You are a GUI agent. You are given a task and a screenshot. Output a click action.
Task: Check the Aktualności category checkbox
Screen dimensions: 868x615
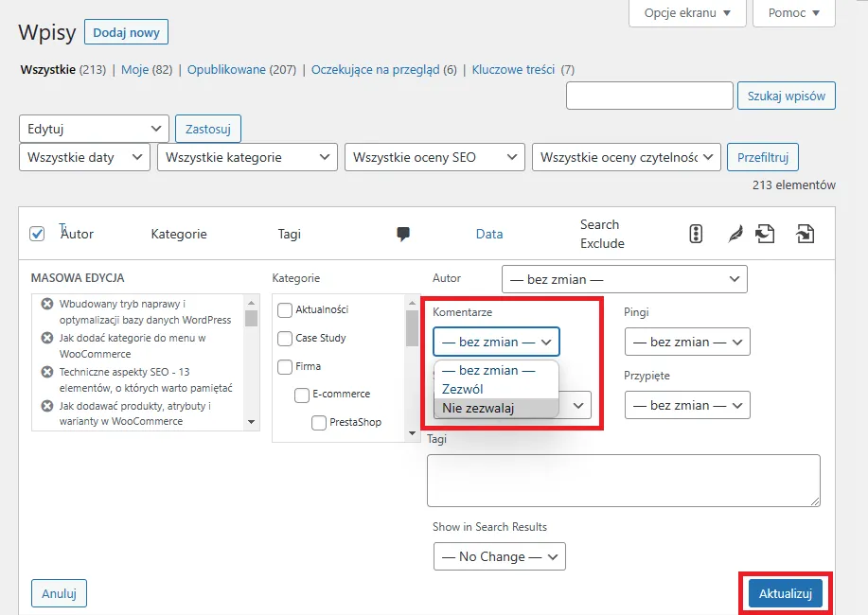click(x=283, y=308)
